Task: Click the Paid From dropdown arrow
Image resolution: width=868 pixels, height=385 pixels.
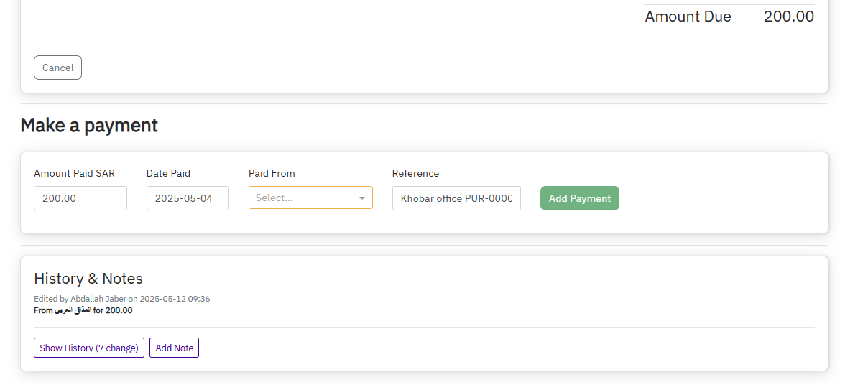Action: point(362,198)
